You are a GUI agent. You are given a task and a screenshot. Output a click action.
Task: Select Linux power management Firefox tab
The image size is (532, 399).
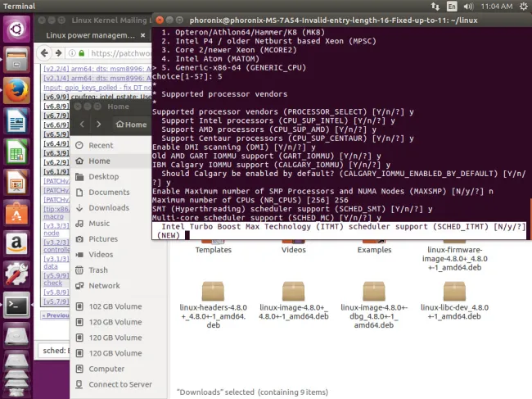[91, 35]
